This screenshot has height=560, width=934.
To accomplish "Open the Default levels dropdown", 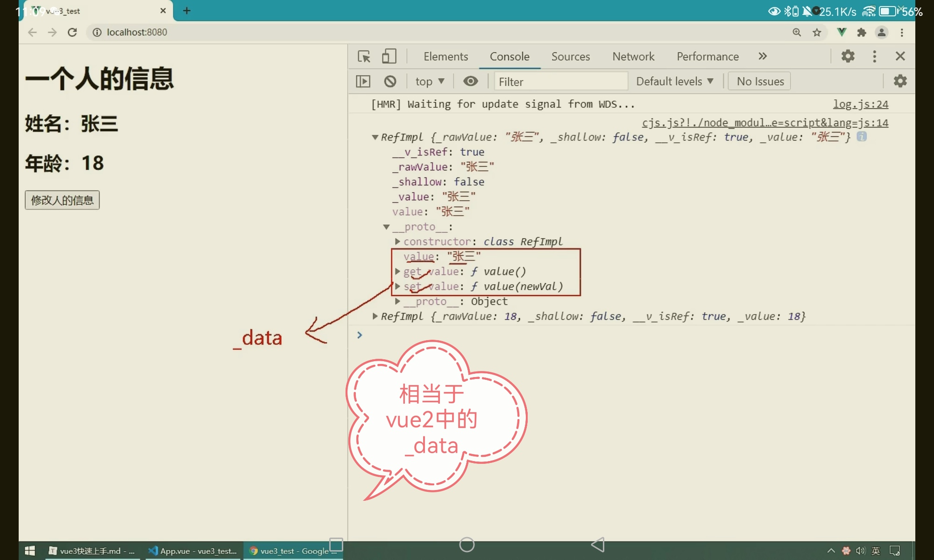I will tap(674, 81).
